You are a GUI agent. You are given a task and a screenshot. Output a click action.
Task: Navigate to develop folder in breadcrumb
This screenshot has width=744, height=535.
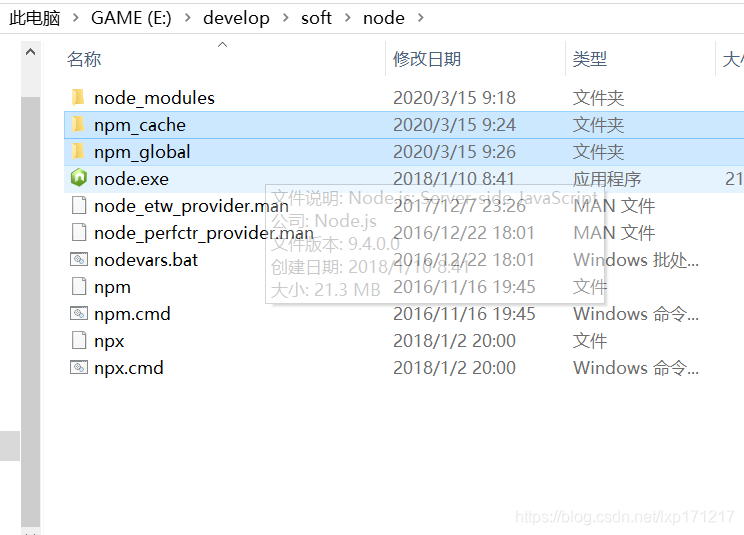[236, 18]
